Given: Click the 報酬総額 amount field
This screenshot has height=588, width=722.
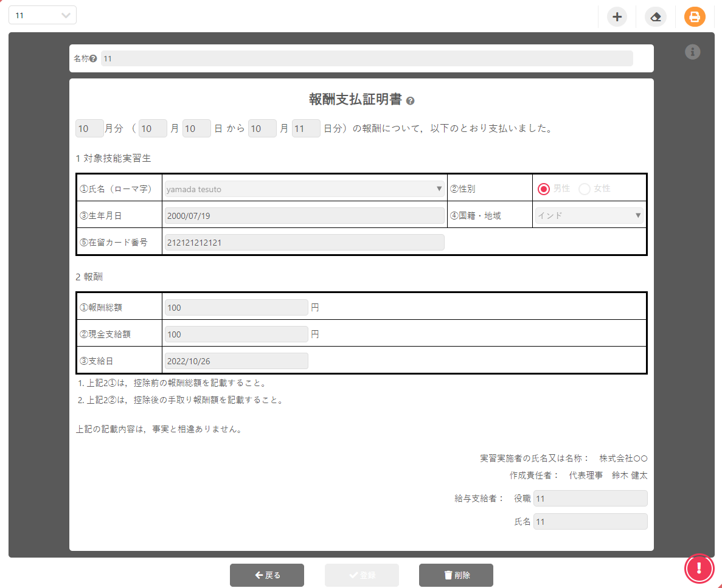Looking at the screenshot, I should click(236, 308).
